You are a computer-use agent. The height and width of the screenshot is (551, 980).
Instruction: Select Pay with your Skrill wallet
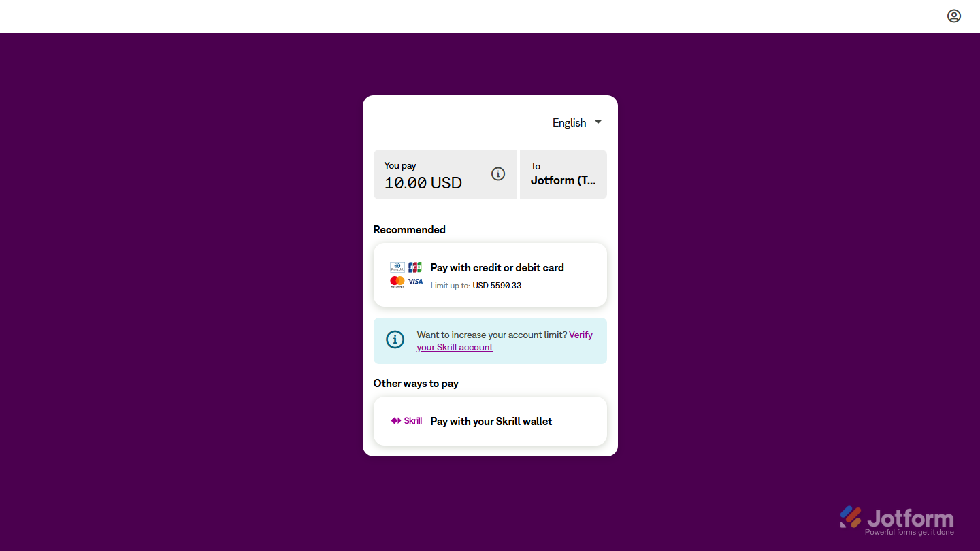[x=491, y=421]
